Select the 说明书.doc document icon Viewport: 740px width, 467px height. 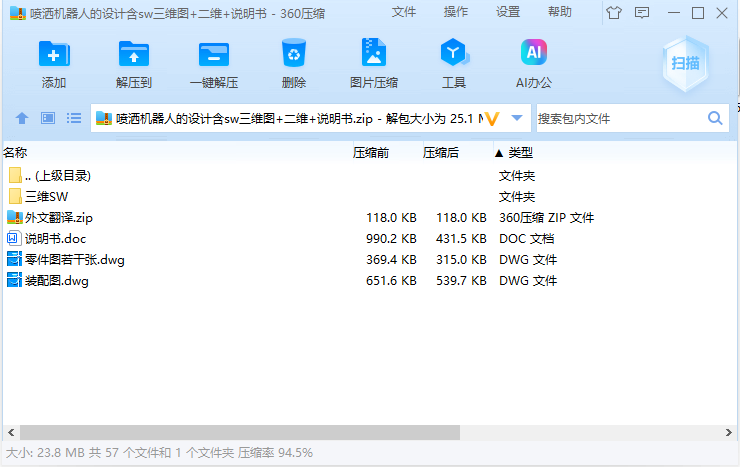pos(14,238)
